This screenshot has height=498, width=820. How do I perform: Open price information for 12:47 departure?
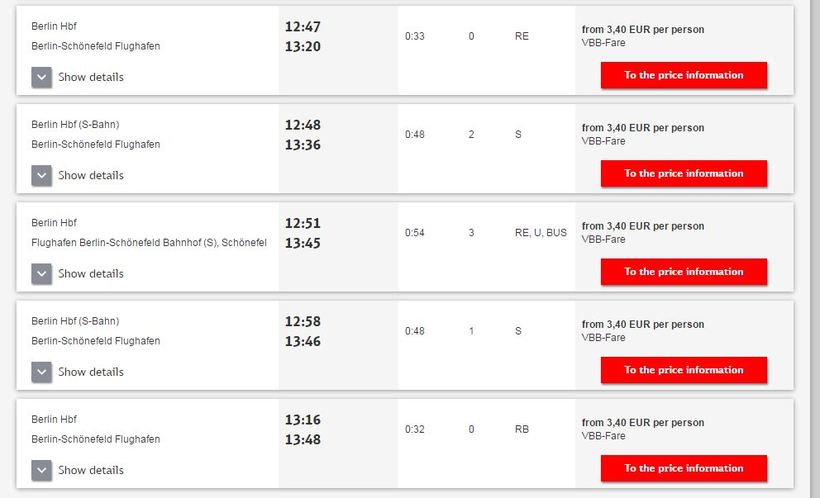tap(684, 75)
